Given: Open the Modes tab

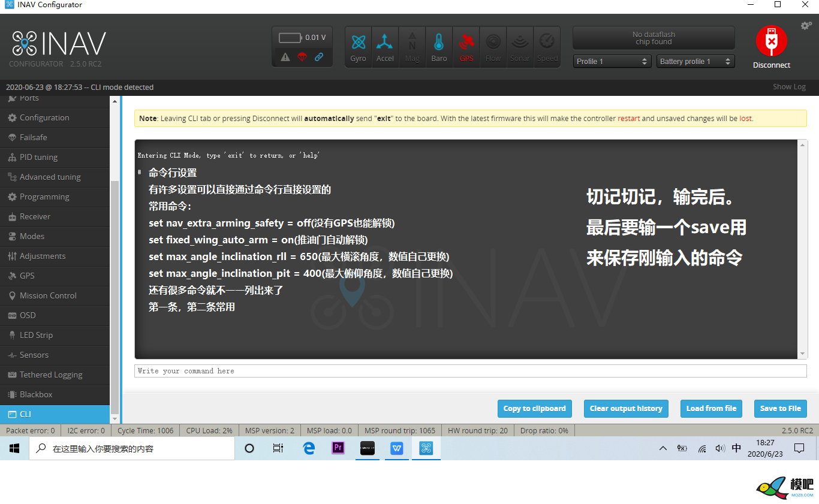Looking at the screenshot, I should pos(55,236).
